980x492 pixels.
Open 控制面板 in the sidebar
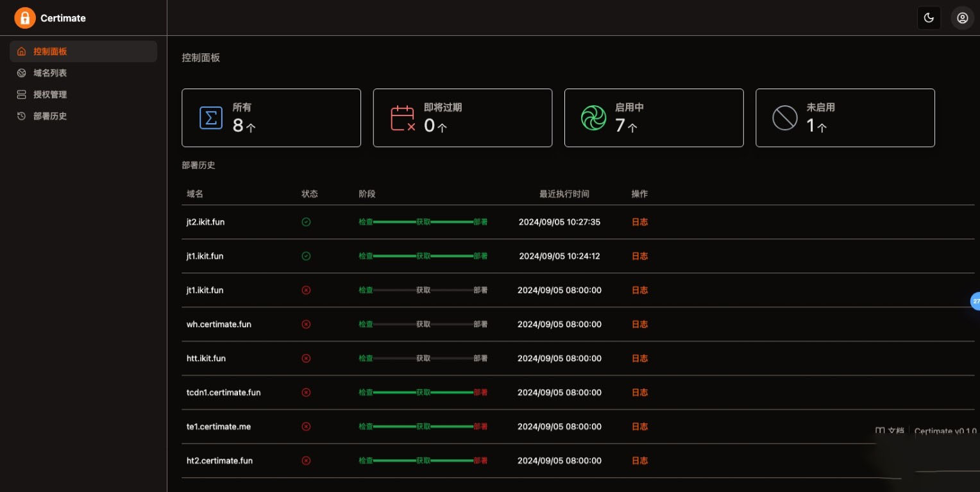[x=50, y=51]
